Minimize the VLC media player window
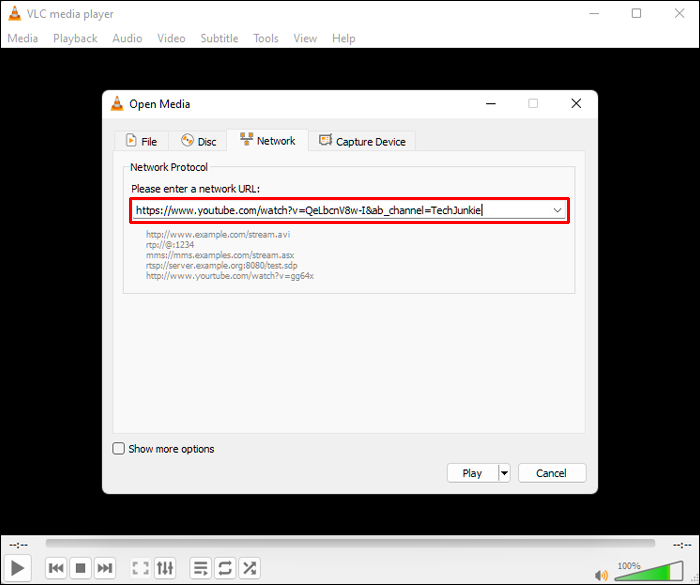 click(x=594, y=13)
